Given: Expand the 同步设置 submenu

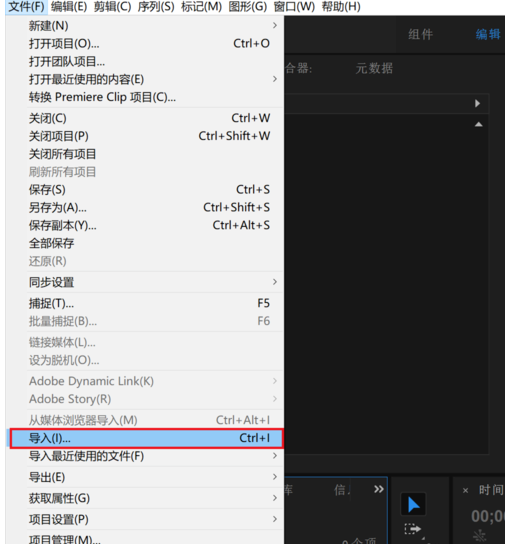Looking at the screenshot, I should coord(145,282).
